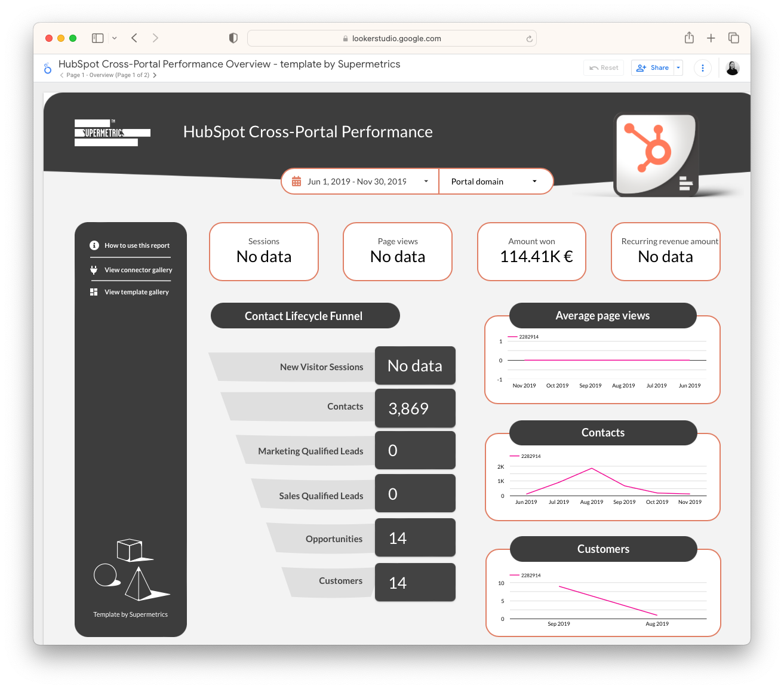
Task: Reload the page using the refresh icon
Action: (x=529, y=39)
